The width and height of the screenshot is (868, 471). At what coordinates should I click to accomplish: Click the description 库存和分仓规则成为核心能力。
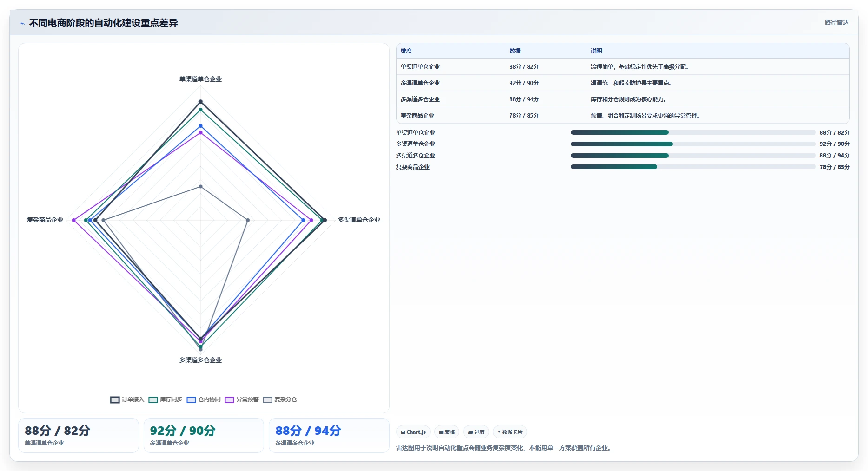click(x=629, y=99)
